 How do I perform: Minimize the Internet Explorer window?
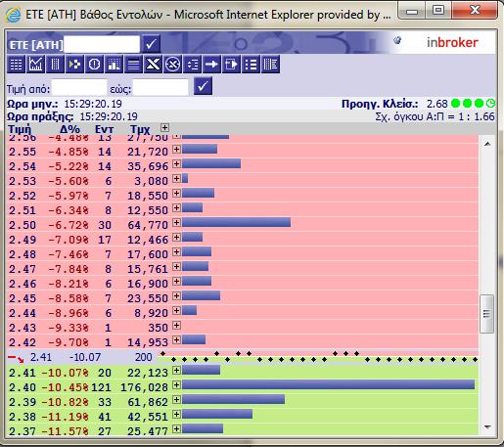point(412,11)
